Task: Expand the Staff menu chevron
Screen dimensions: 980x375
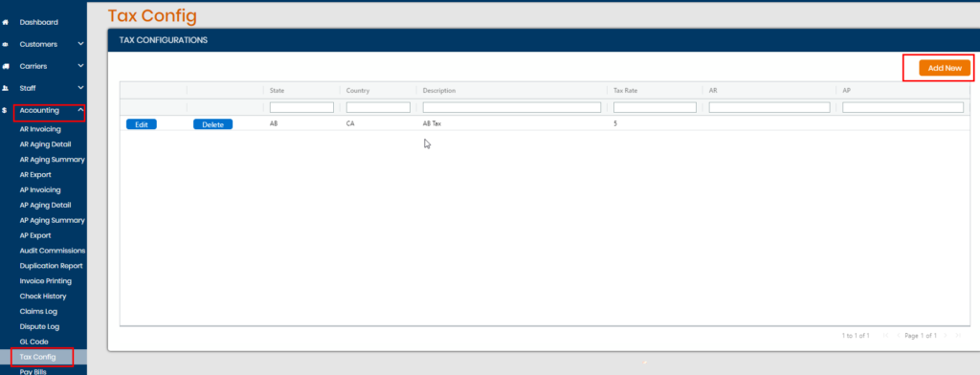Action: [x=80, y=88]
